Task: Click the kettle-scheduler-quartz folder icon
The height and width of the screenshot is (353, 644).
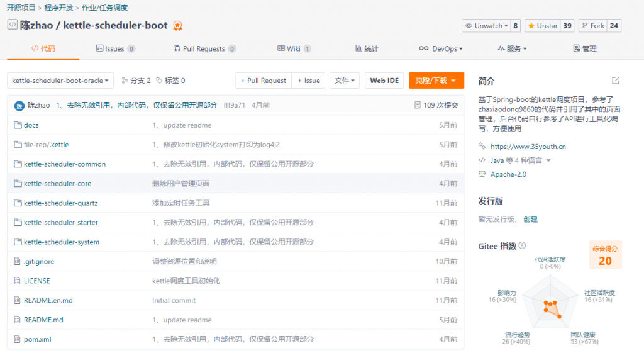Action: point(18,203)
